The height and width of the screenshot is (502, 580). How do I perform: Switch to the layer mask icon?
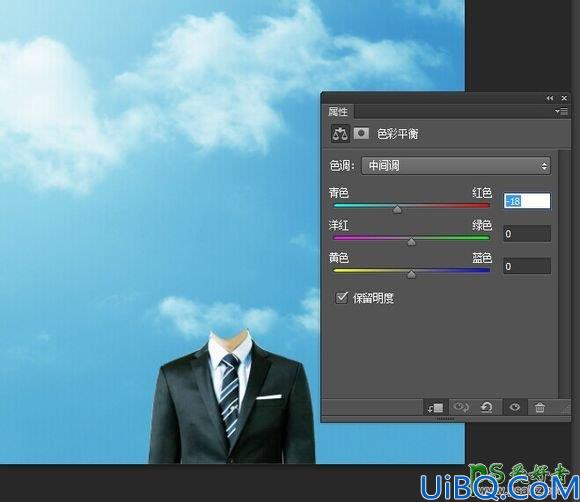(361, 133)
